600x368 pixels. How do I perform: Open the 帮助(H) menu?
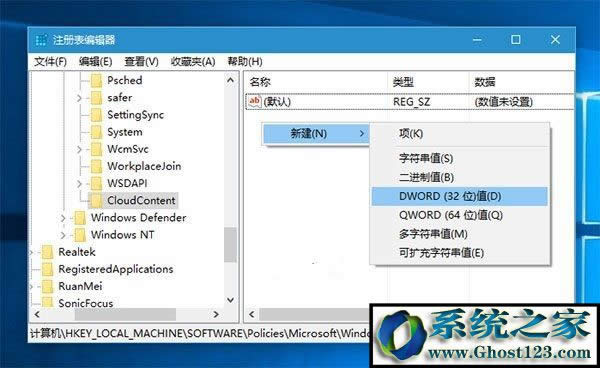pyautogui.click(x=245, y=62)
